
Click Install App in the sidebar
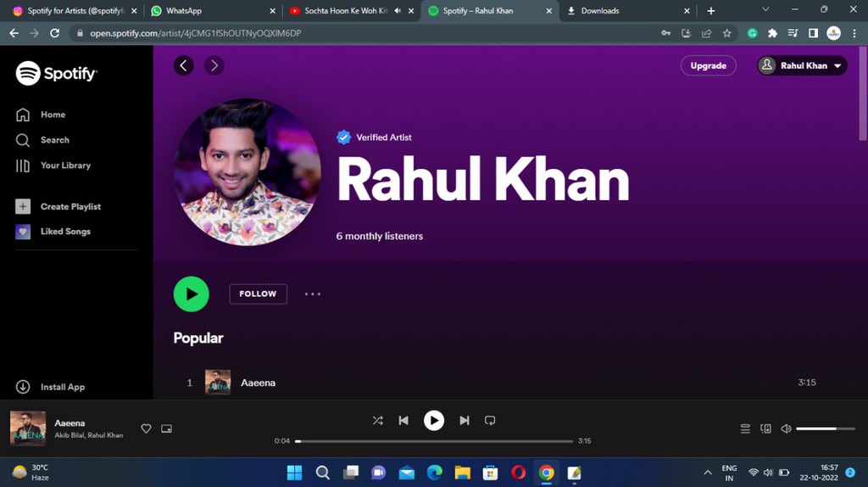(x=50, y=387)
